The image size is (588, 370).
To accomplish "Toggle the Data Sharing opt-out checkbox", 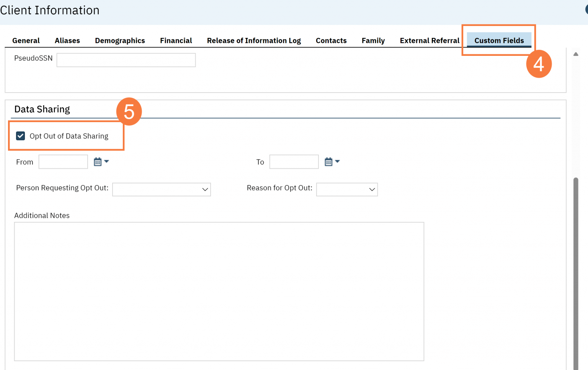I will (20, 136).
